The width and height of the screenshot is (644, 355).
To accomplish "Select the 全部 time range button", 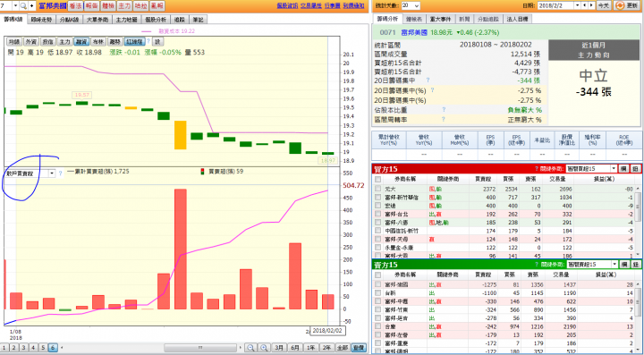I will 343,348.
